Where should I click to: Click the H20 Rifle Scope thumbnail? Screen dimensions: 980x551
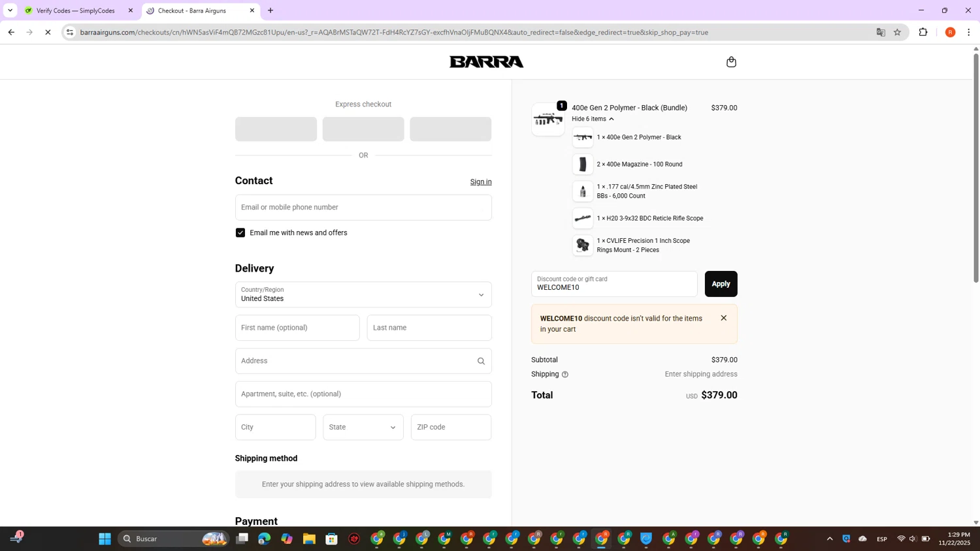583,219
